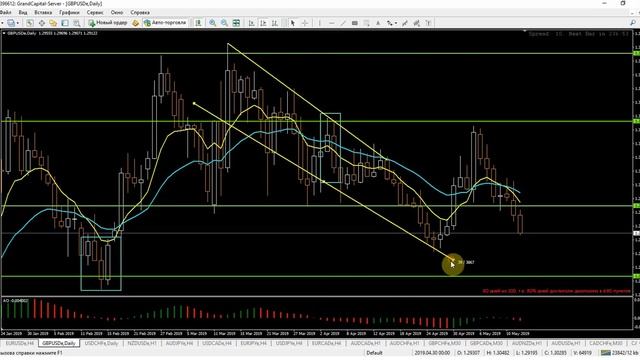Switch chart type with the candlestick icon

198,23
